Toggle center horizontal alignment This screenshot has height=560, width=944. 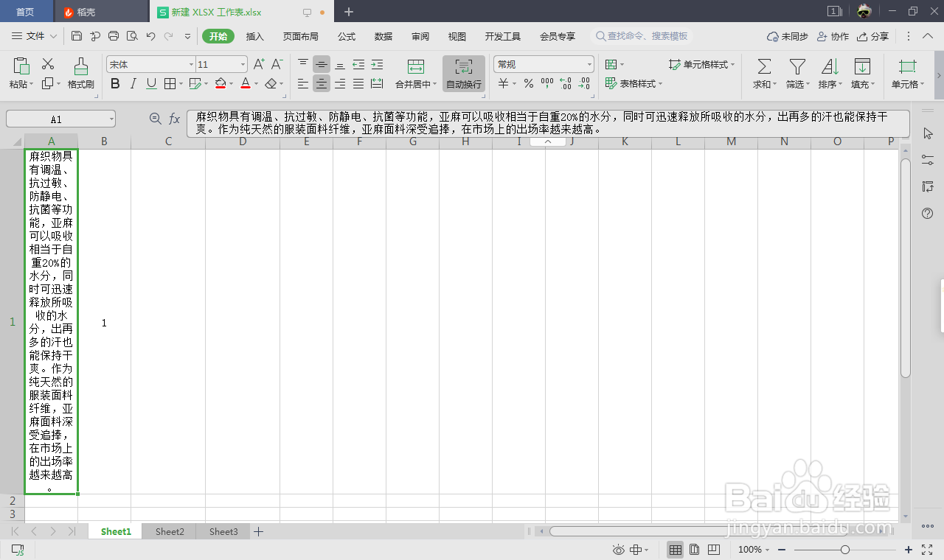tap(322, 83)
